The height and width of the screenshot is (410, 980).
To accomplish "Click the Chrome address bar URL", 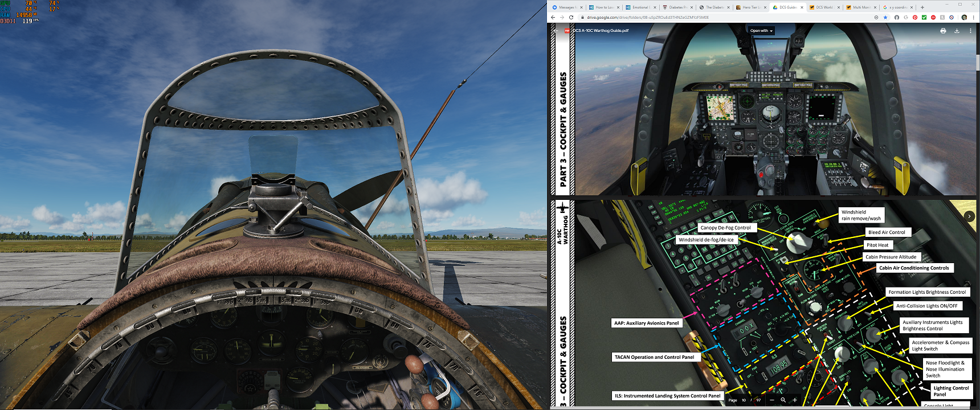I will click(x=648, y=17).
